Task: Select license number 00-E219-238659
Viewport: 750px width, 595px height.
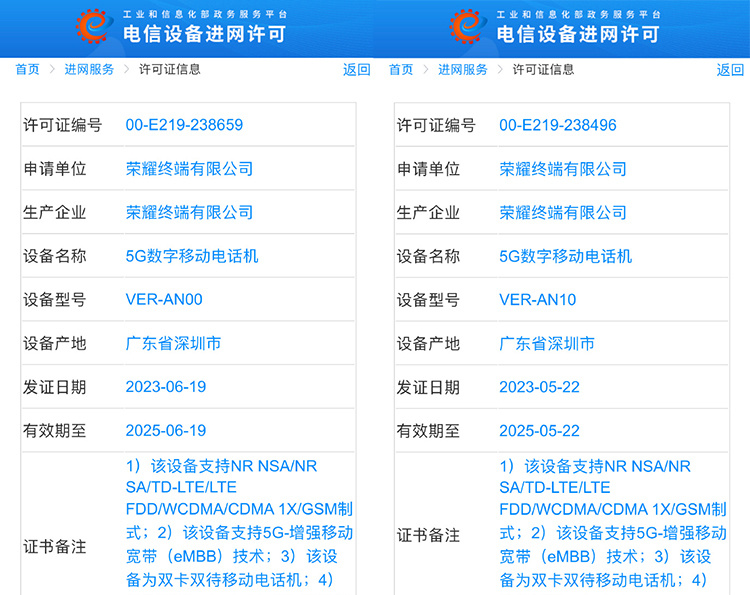Action: [x=184, y=125]
